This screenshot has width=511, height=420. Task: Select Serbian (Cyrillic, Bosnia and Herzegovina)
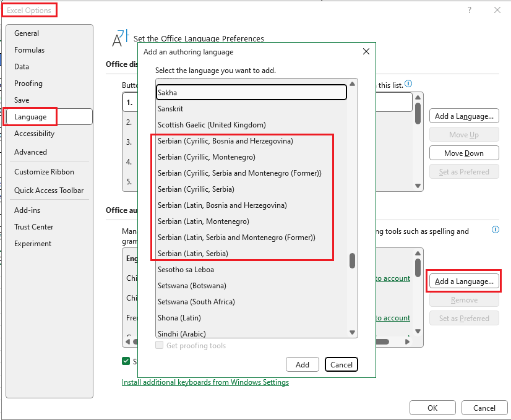pyautogui.click(x=251, y=141)
